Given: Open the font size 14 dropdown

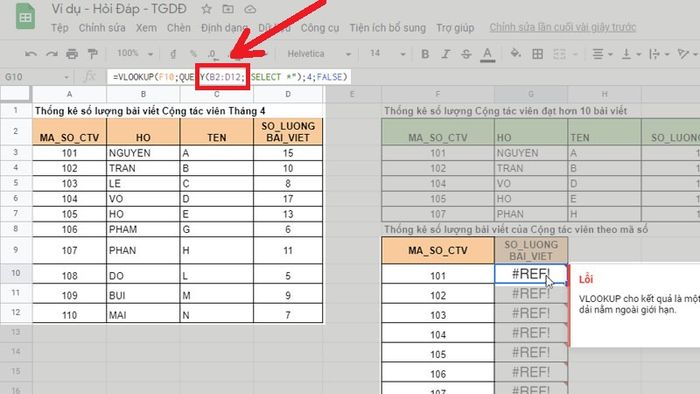Looking at the screenshot, I should tap(387, 54).
